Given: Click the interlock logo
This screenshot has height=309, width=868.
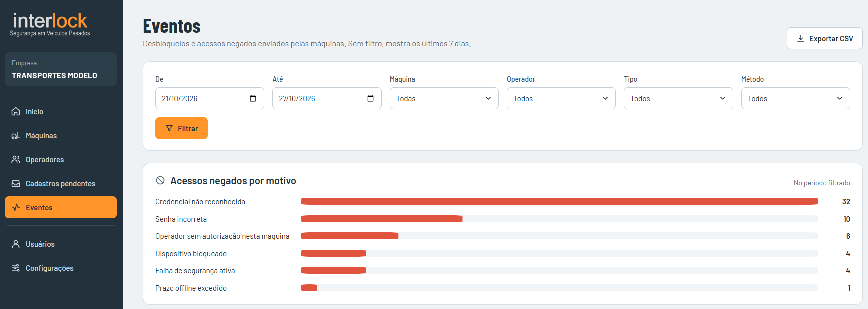Looking at the screenshot, I should pyautogui.click(x=50, y=24).
